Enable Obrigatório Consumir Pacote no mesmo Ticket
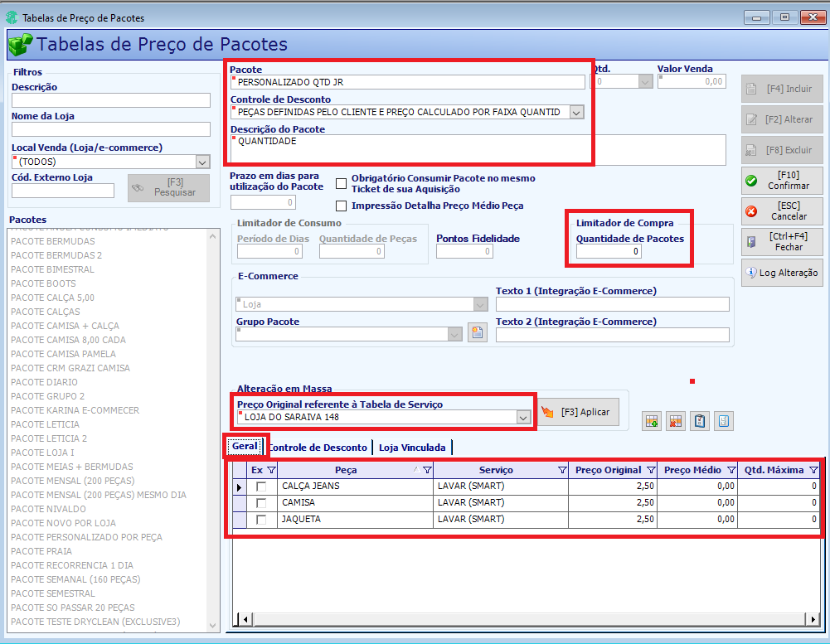The height and width of the screenshot is (644, 830). pos(342,184)
